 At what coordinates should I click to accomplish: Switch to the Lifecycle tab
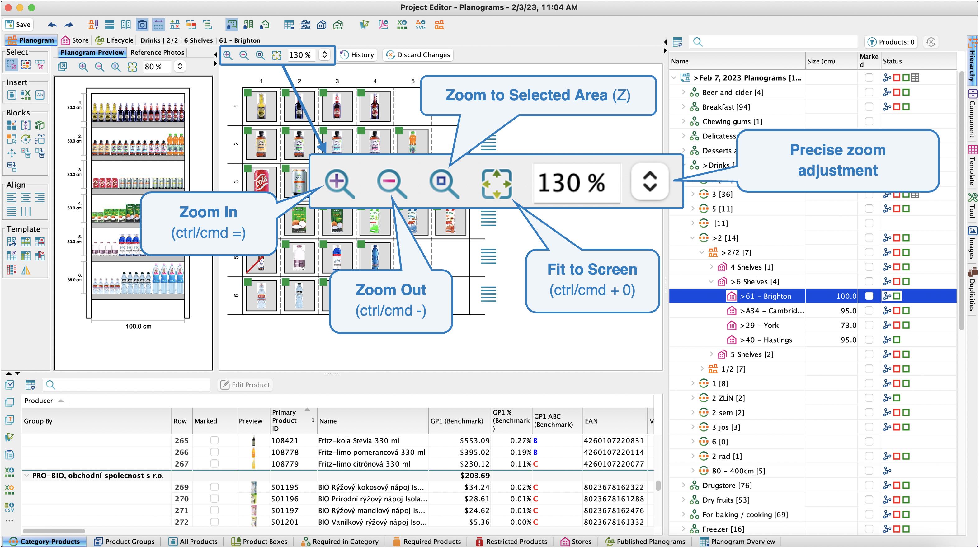pyautogui.click(x=115, y=40)
